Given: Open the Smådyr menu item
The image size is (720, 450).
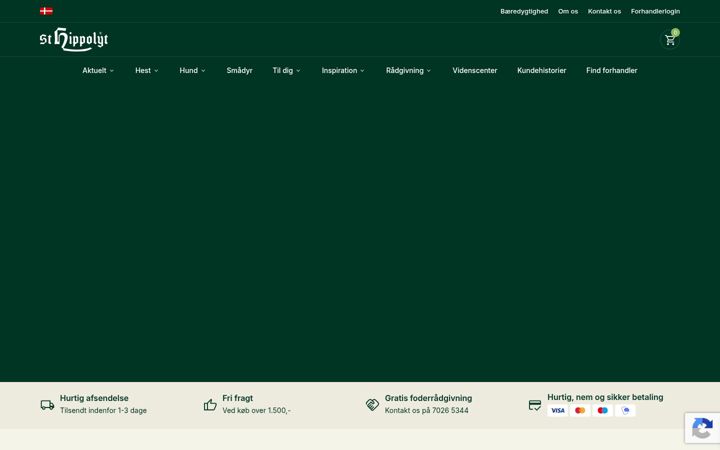Looking at the screenshot, I should click(240, 70).
